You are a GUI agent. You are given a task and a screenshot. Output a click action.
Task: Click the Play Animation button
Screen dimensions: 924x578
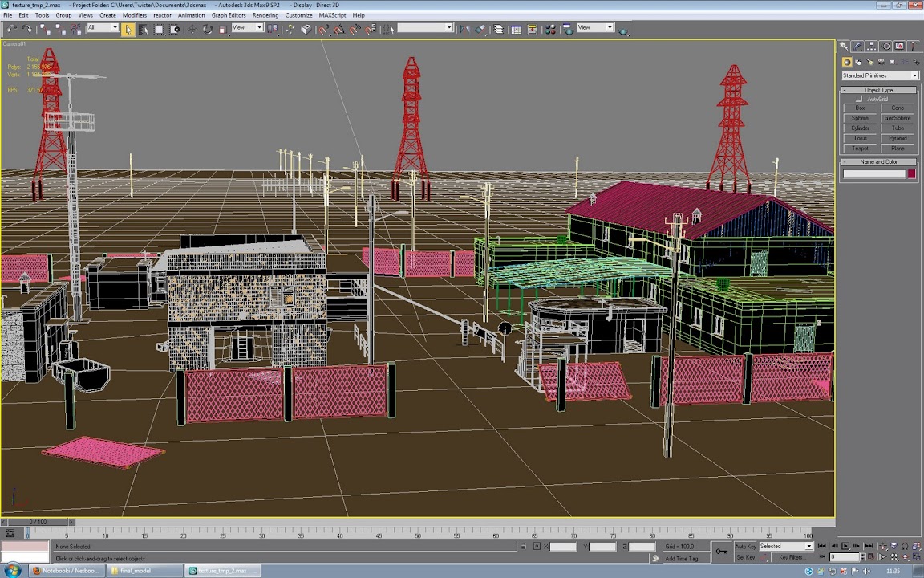[x=845, y=547]
